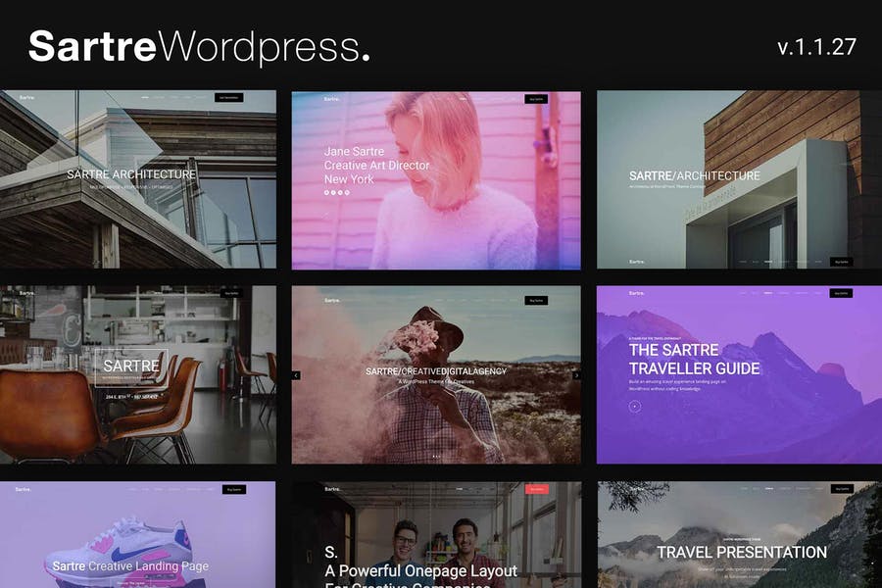The image size is (882, 588).
Task: Click the Sartre logo on the Traveller Guide header
Action: click(637, 291)
